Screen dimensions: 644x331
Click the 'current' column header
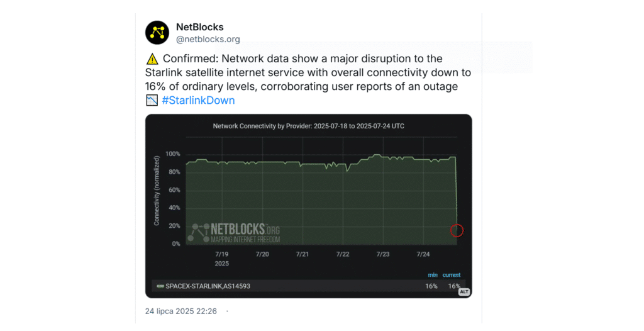451,275
